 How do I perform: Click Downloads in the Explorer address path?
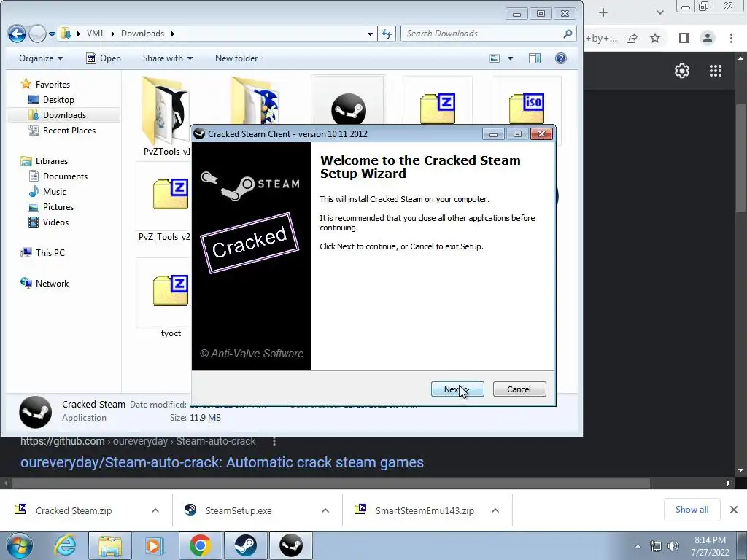[142, 34]
